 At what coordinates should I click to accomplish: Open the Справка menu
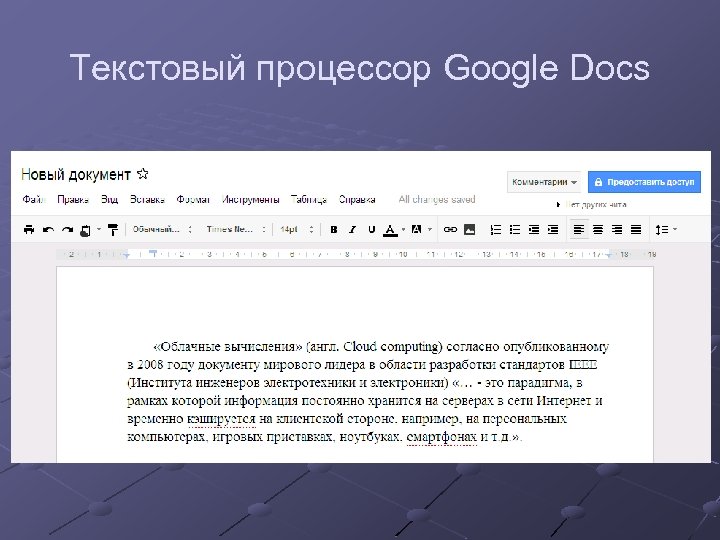tap(357, 199)
